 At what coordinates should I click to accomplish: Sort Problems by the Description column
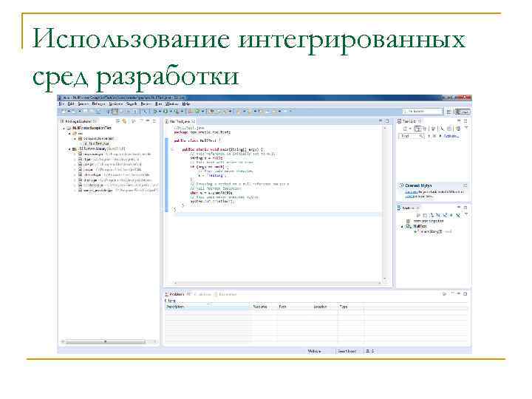[208, 307]
